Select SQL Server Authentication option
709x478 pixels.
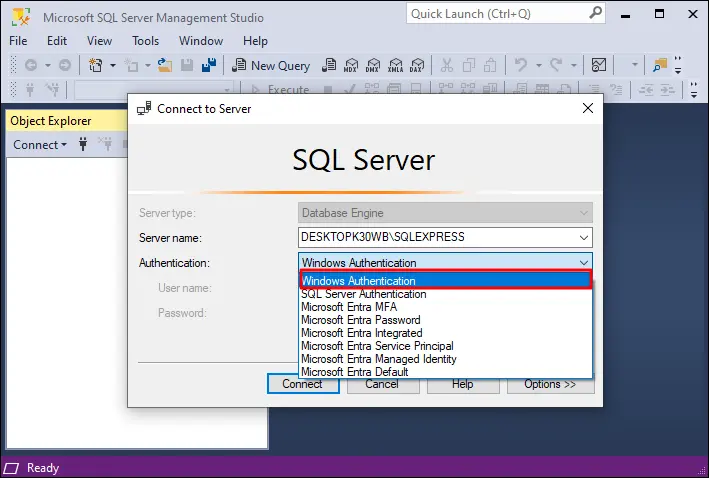point(364,294)
